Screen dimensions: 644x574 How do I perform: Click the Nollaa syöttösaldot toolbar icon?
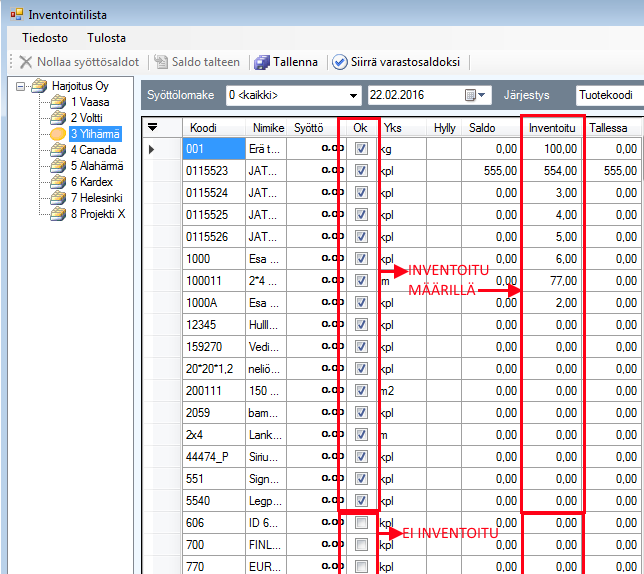26,62
